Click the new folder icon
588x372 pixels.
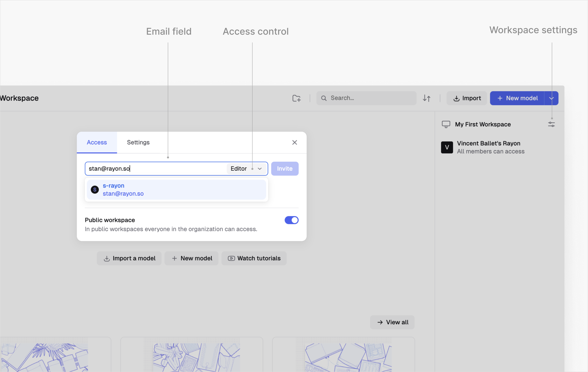click(296, 98)
